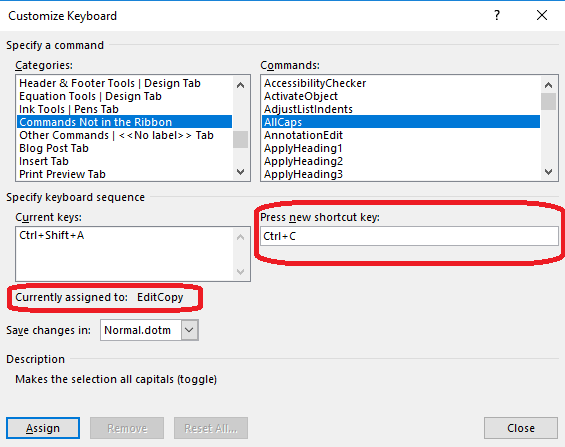Screen dimensions: 565x447
Task: Select Print Preview Tab category
Action: coord(124,174)
